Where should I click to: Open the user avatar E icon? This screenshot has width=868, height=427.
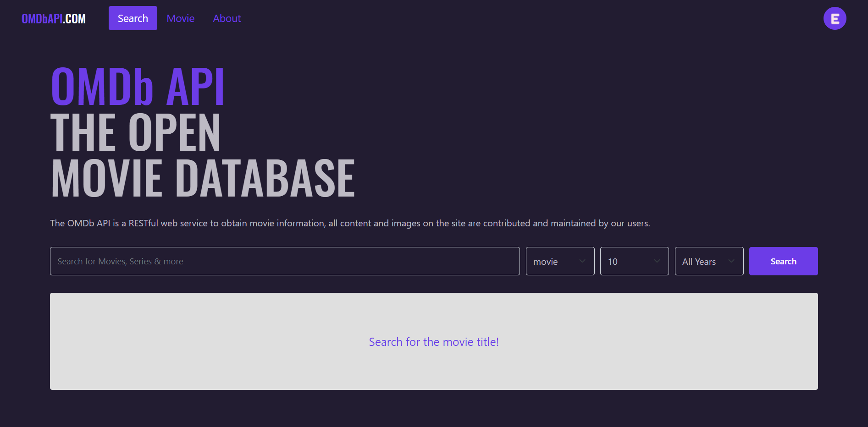pyautogui.click(x=835, y=18)
